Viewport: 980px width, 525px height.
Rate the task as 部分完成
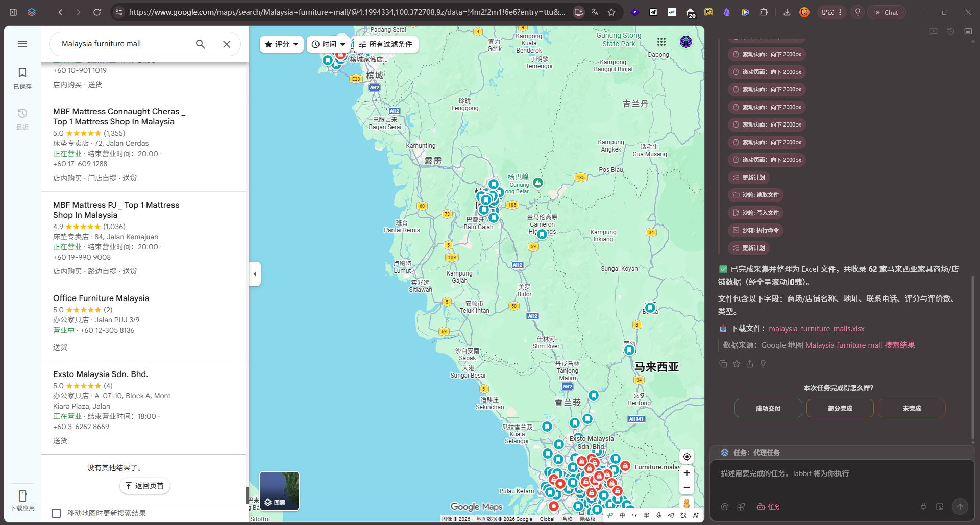840,408
